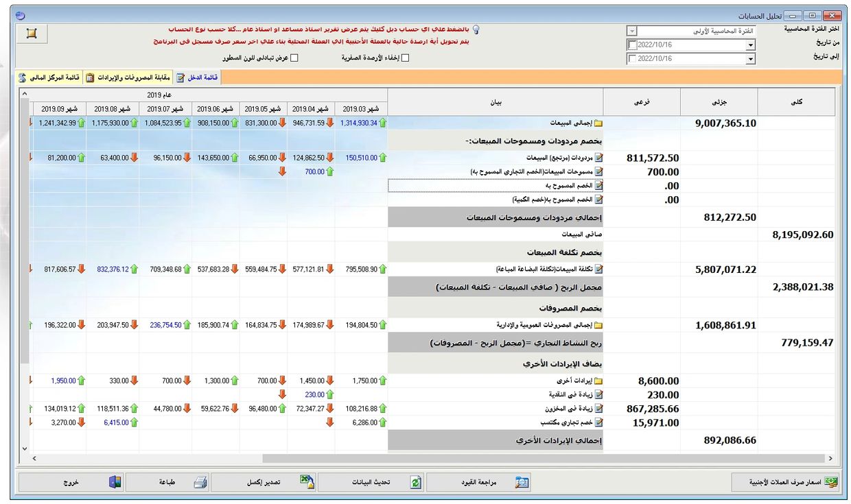The image size is (851, 504).
Task: Click the شهر 2019.06 column header
Action: tap(214, 108)
